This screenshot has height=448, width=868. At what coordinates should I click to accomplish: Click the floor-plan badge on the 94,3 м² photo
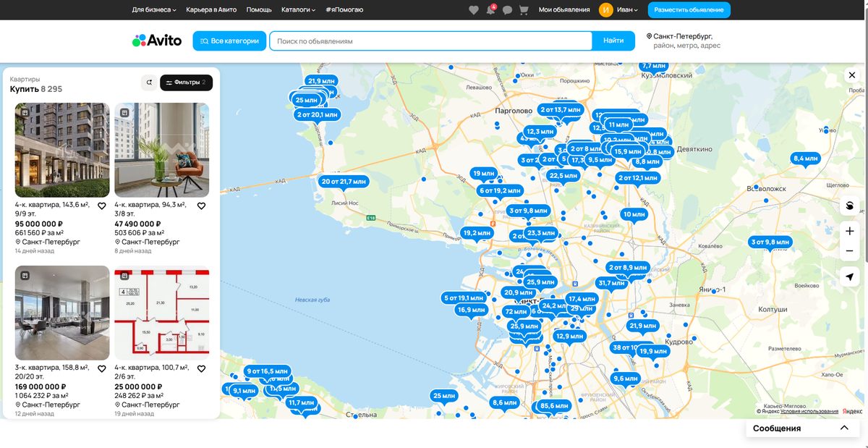[124, 113]
